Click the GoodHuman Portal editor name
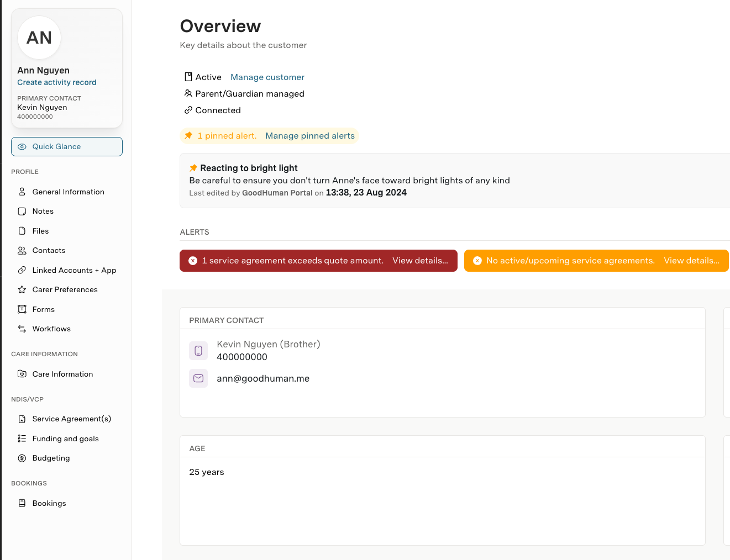The width and height of the screenshot is (730, 560). (x=277, y=193)
